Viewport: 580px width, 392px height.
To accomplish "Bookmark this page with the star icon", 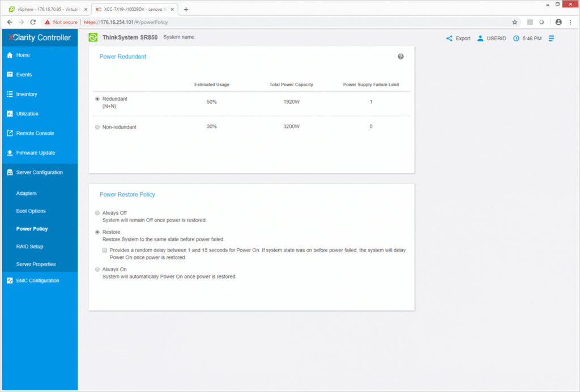I will (x=514, y=22).
